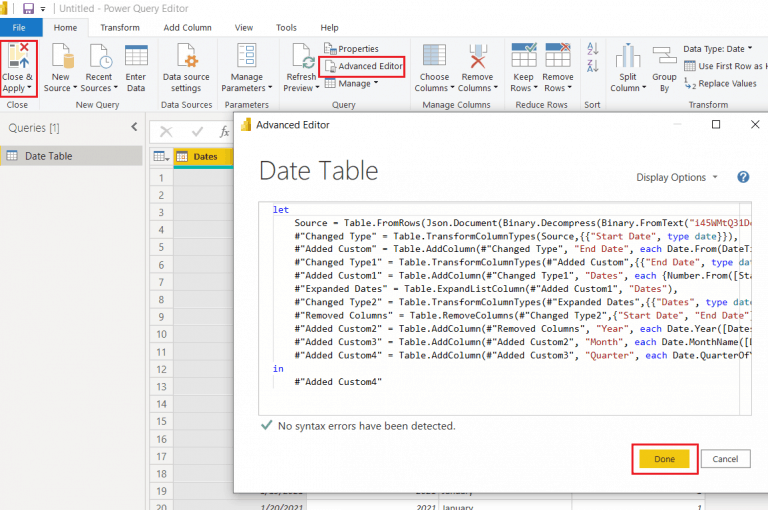Click row number 12 header
Screen dimensions: 768x510
pos(161,369)
